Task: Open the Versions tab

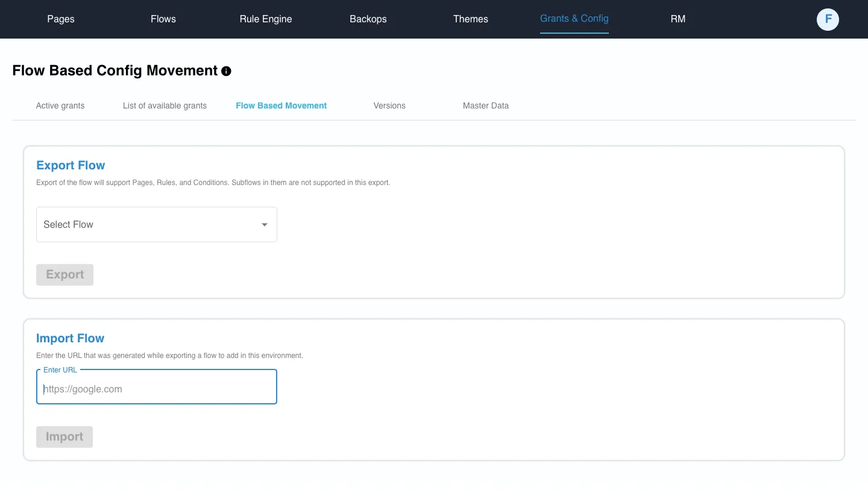Action: point(389,105)
